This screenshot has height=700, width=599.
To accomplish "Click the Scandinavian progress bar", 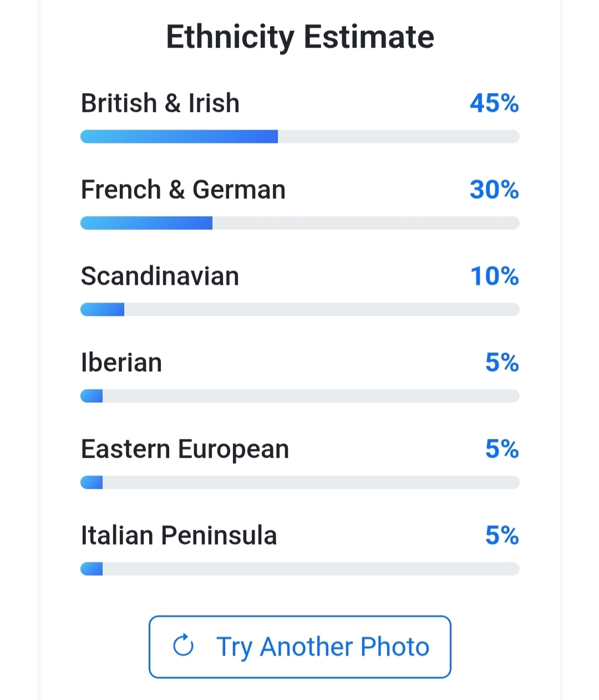I will tap(299, 309).
